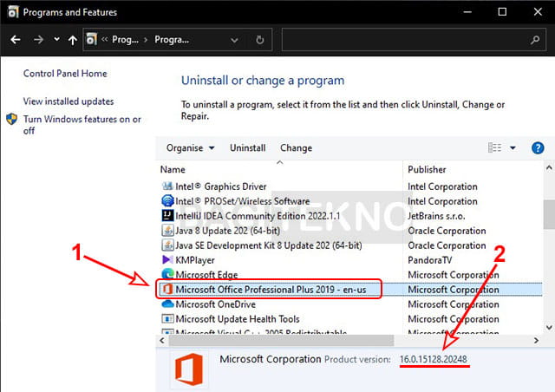This screenshot has width=555, height=392.
Task: Click 'Oracle Corporation' publisher for Java 8 Update
Action: tap(447, 231)
